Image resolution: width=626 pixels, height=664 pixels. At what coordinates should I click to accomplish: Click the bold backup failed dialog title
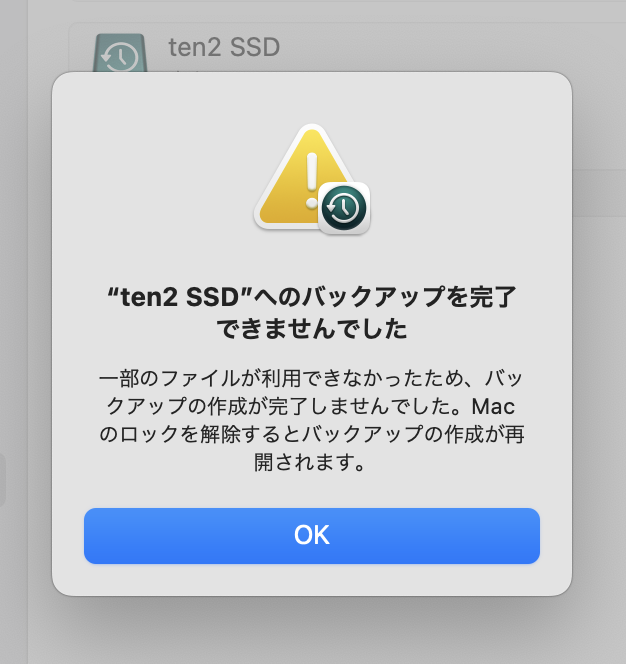[x=312, y=313]
